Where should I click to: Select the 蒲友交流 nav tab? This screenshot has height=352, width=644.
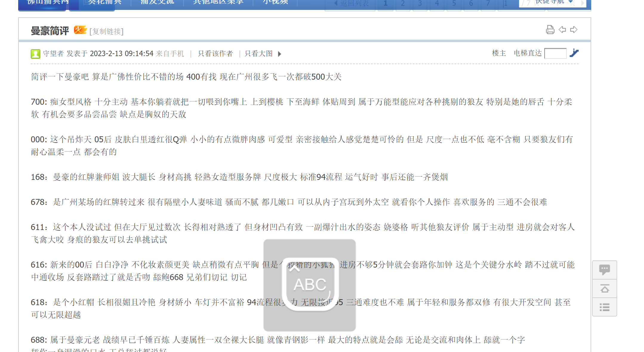point(157,3)
